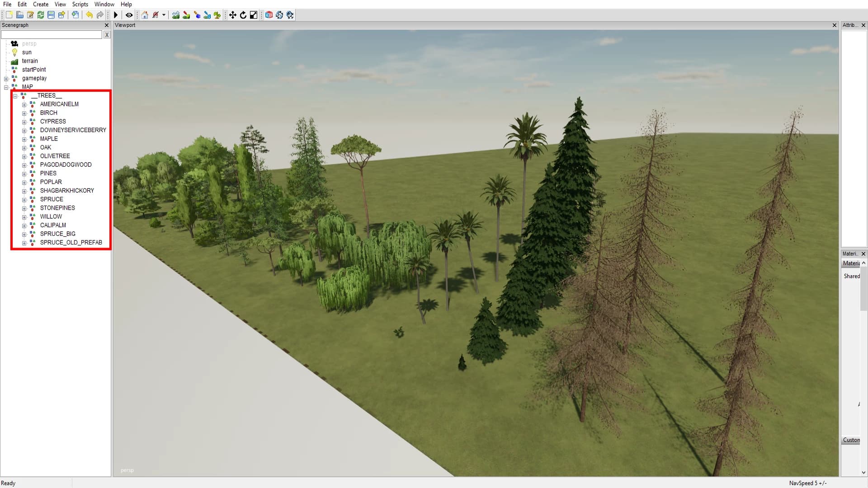Select the foliage paint tree icon
The width and height of the screenshot is (868, 488).
coord(217,15)
